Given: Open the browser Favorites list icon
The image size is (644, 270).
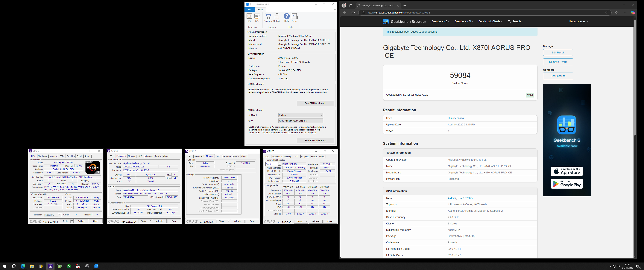Looking at the screenshot, I should [x=617, y=13].
